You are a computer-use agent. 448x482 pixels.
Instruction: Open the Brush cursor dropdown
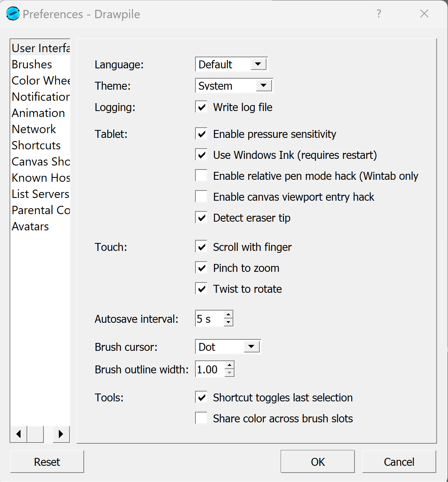click(x=251, y=346)
